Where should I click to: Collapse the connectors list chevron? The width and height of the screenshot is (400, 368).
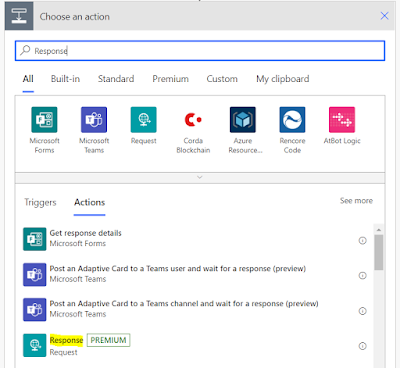[200, 177]
